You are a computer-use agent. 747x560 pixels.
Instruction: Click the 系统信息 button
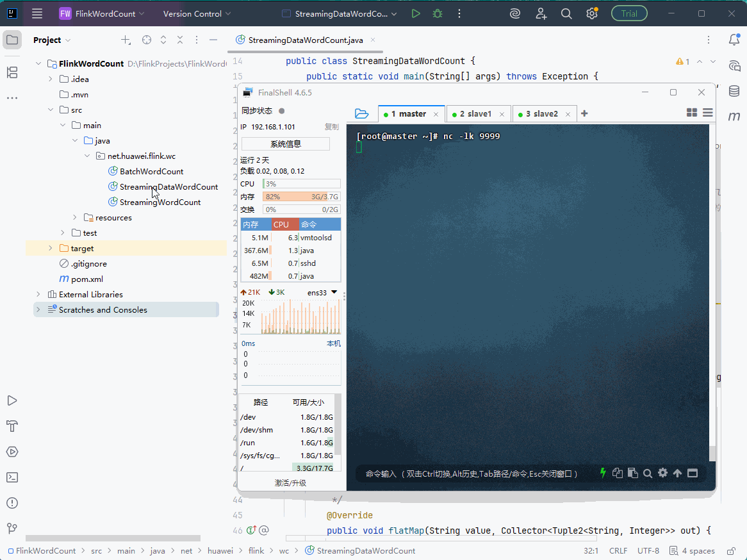click(285, 144)
